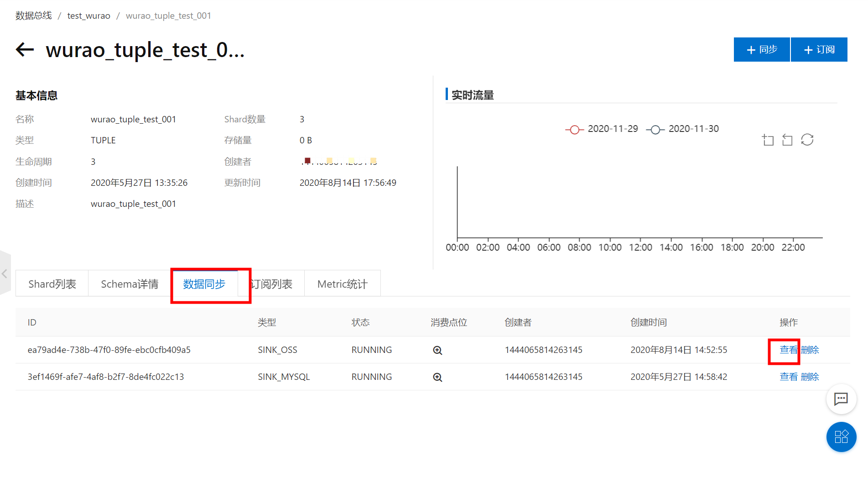The height and width of the screenshot is (489, 868).
Task: Click the 订阅 button to add subscription
Action: click(819, 49)
